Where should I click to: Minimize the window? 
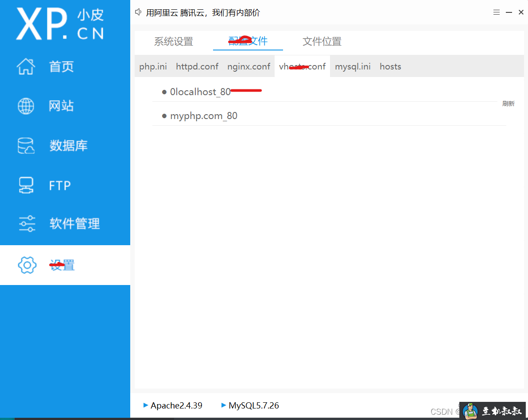[509, 12]
